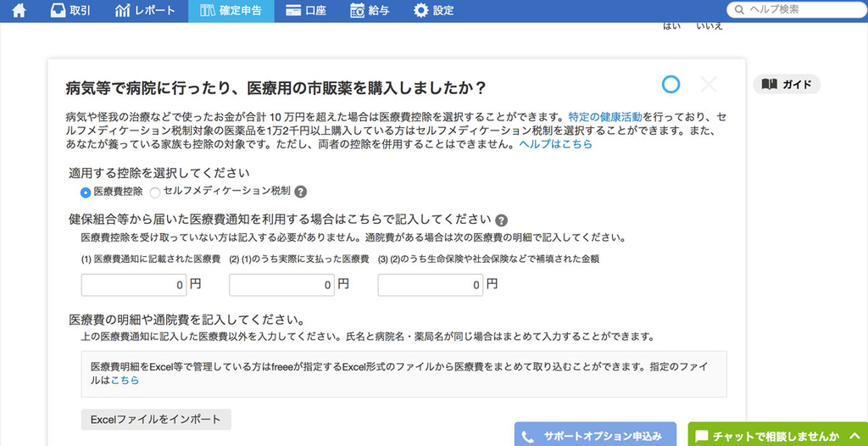Select the blue circle (yes) answer
Viewport: 868px width, 446px height.
click(671, 84)
